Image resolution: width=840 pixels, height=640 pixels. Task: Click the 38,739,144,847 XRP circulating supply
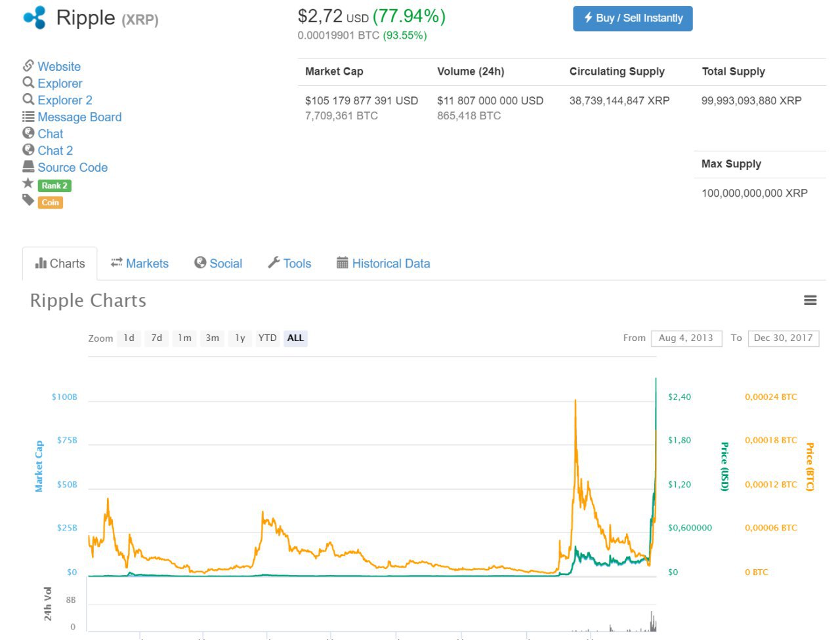(619, 101)
